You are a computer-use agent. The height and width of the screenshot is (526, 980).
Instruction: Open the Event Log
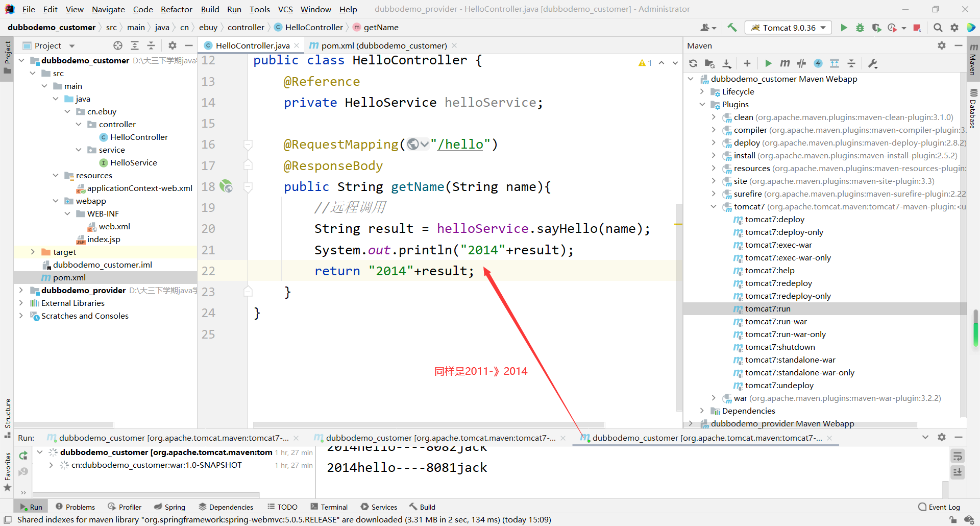click(939, 507)
